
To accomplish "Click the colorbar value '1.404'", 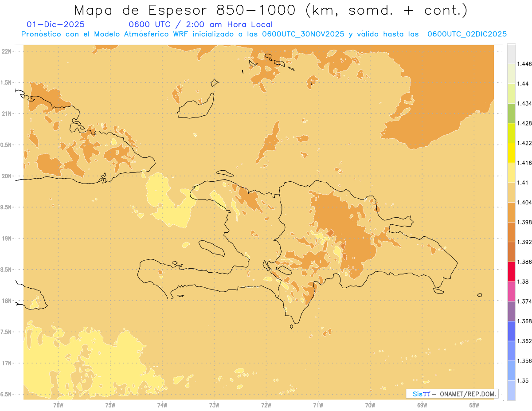I will [x=524, y=202].
